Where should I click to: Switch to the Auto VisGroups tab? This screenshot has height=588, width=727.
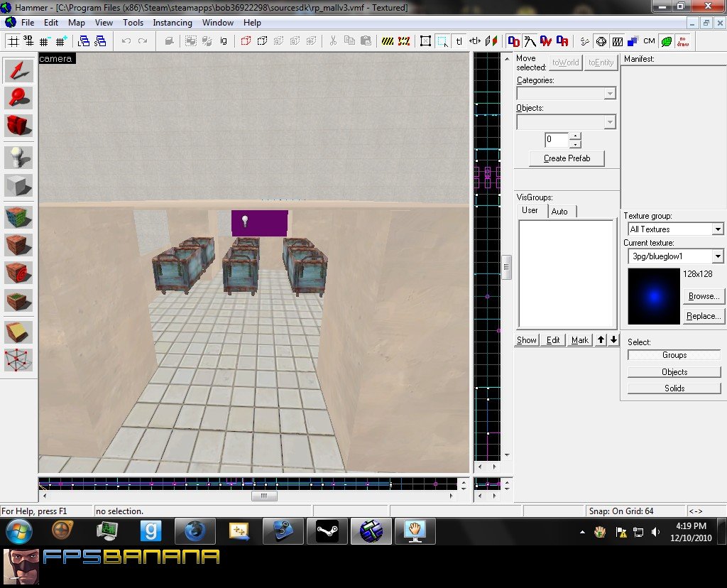point(559,212)
